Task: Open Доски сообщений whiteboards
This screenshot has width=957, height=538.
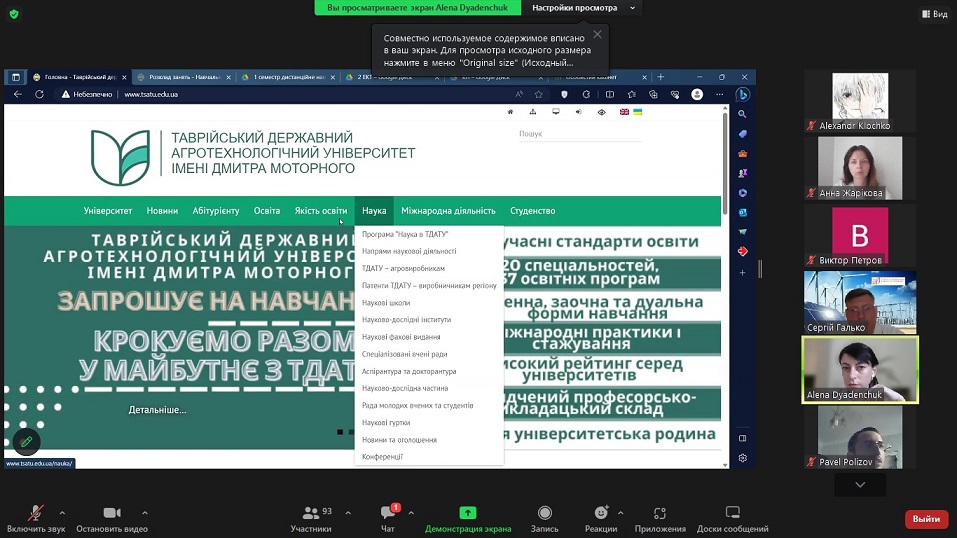Action: [732, 519]
